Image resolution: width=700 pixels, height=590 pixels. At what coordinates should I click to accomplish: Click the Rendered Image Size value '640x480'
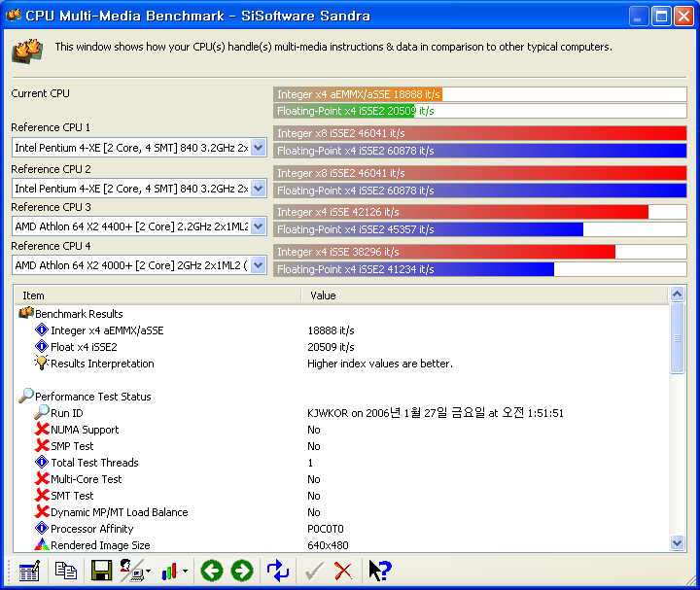click(x=329, y=545)
